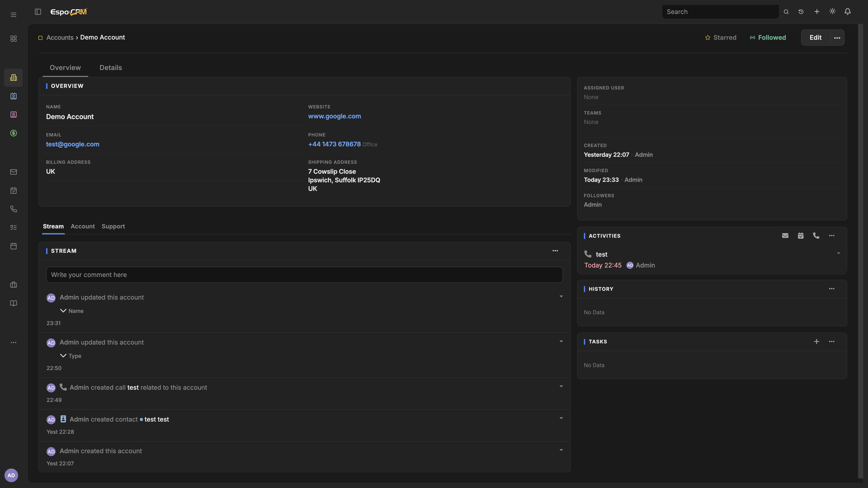
Task: Call the +44 1473 678678 number
Action: coord(334,144)
